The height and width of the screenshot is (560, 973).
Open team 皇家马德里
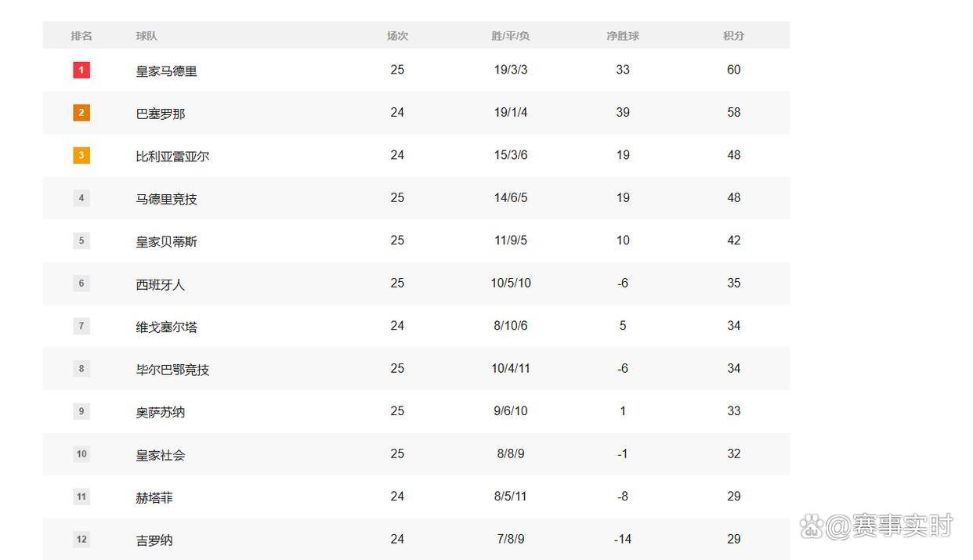pos(166,71)
